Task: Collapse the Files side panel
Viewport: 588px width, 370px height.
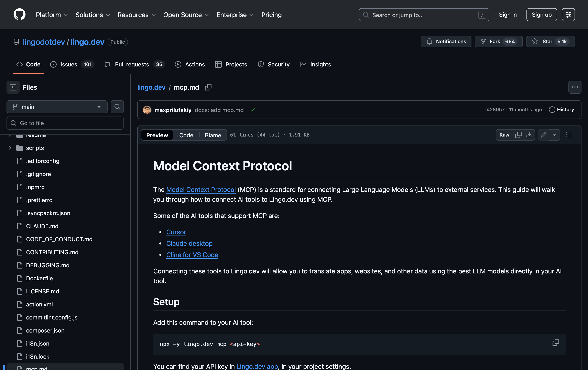Action: click(13, 87)
